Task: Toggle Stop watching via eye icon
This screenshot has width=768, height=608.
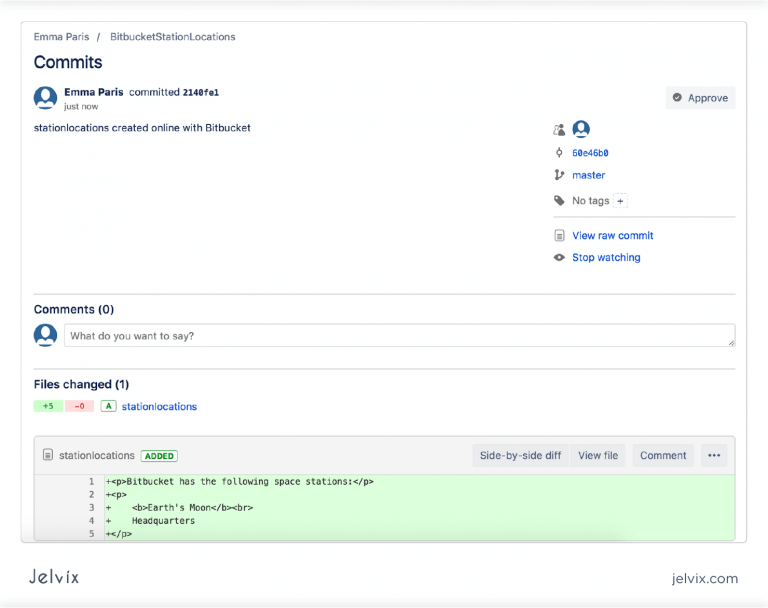Action: point(559,258)
